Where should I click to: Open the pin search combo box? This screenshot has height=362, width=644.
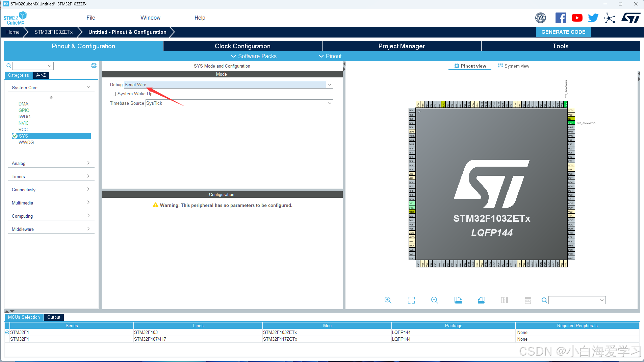click(577, 300)
